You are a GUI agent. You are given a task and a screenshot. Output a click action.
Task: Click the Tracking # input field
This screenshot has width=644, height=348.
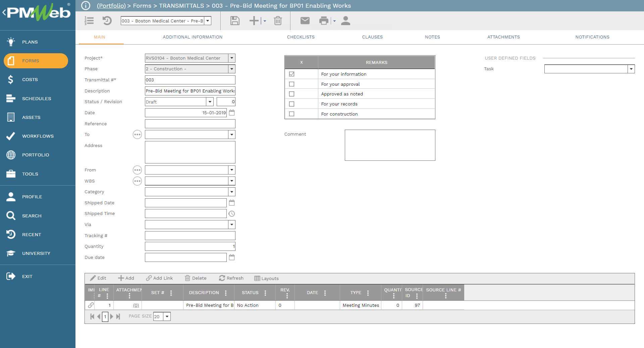click(x=190, y=236)
